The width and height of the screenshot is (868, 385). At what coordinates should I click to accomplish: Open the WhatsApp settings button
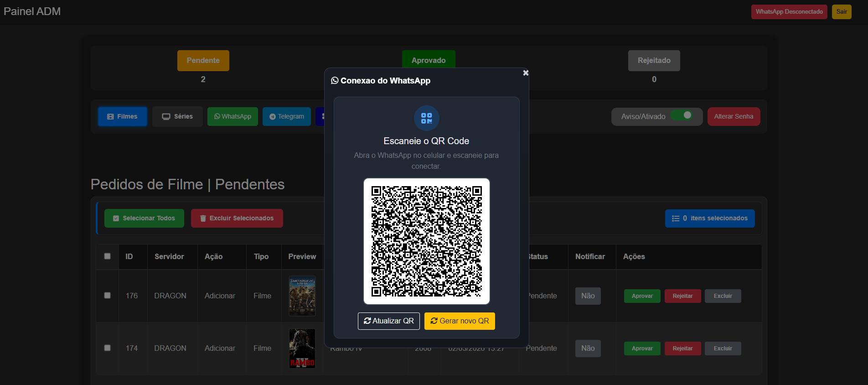point(232,117)
